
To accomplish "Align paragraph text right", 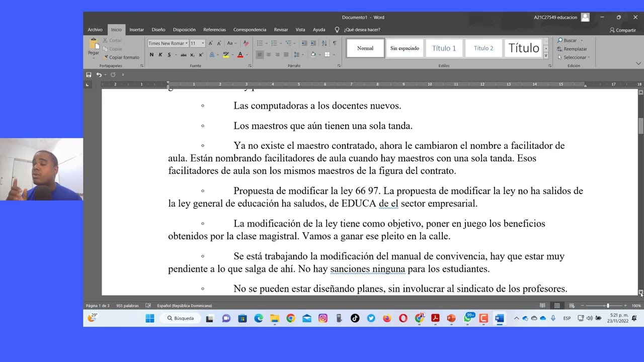I will point(277,55).
